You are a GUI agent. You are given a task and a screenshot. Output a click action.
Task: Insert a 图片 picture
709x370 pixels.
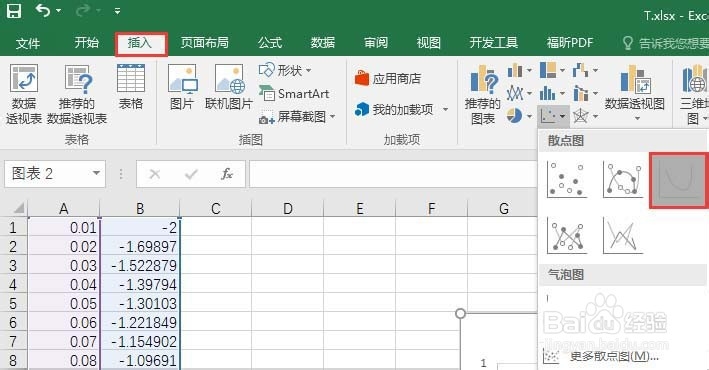(x=182, y=87)
